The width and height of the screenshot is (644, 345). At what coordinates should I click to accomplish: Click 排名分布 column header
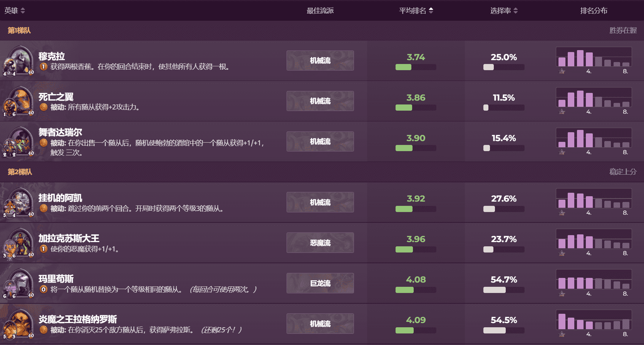(x=594, y=11)
